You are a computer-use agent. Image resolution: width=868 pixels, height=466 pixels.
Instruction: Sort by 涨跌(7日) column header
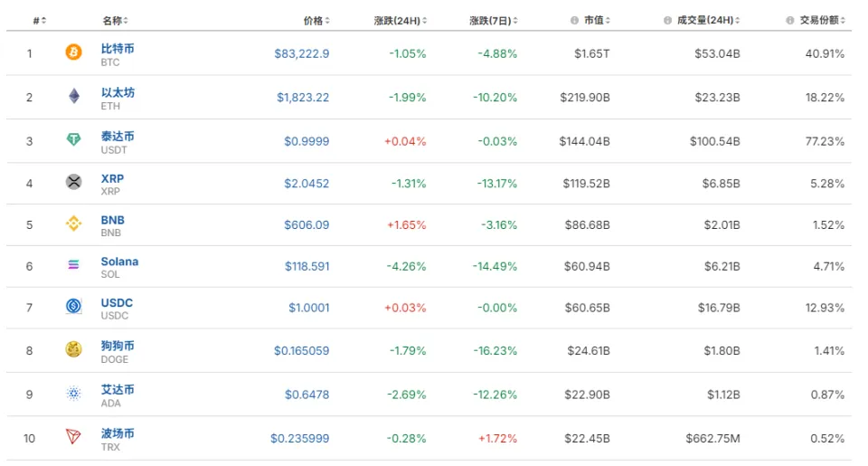pos(494,21)
